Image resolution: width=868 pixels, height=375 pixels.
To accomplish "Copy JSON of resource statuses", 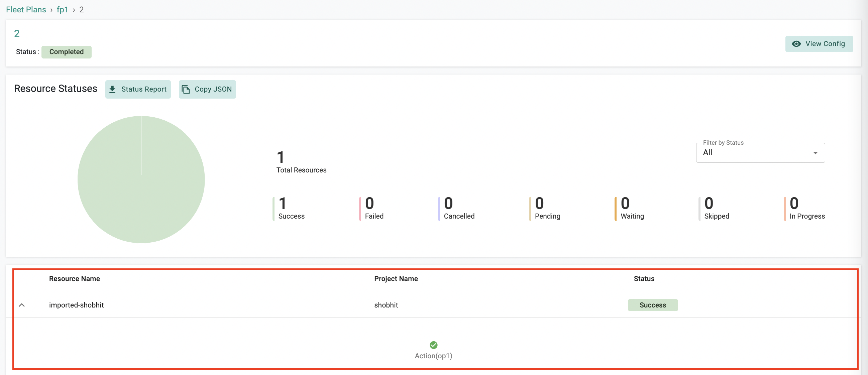I will [207, 89].
